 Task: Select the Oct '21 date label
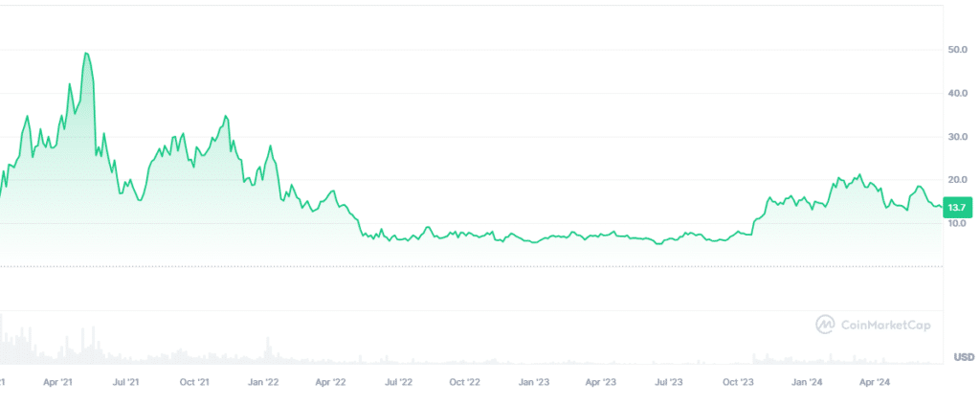click(194, 382)
